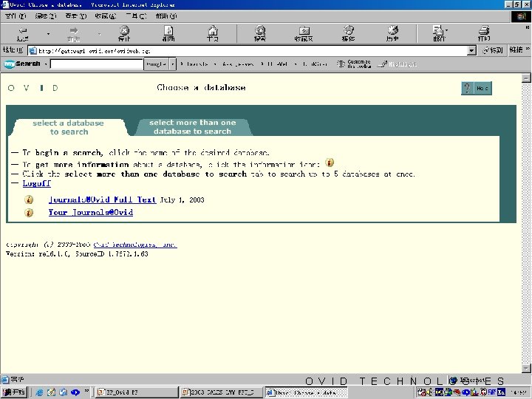Click the mySearch engine search button
The image size is (532, 399).
click(x=156, y=64)
